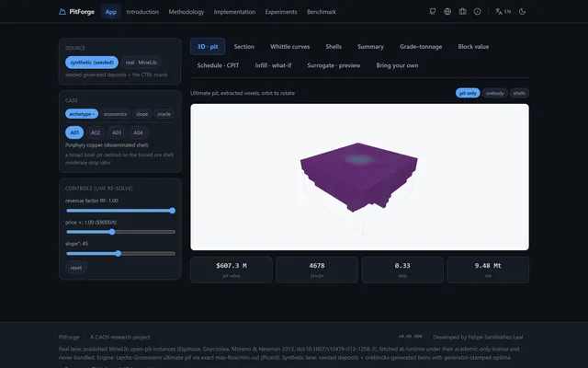Choose the oracle case group

(x=164, y=114)
